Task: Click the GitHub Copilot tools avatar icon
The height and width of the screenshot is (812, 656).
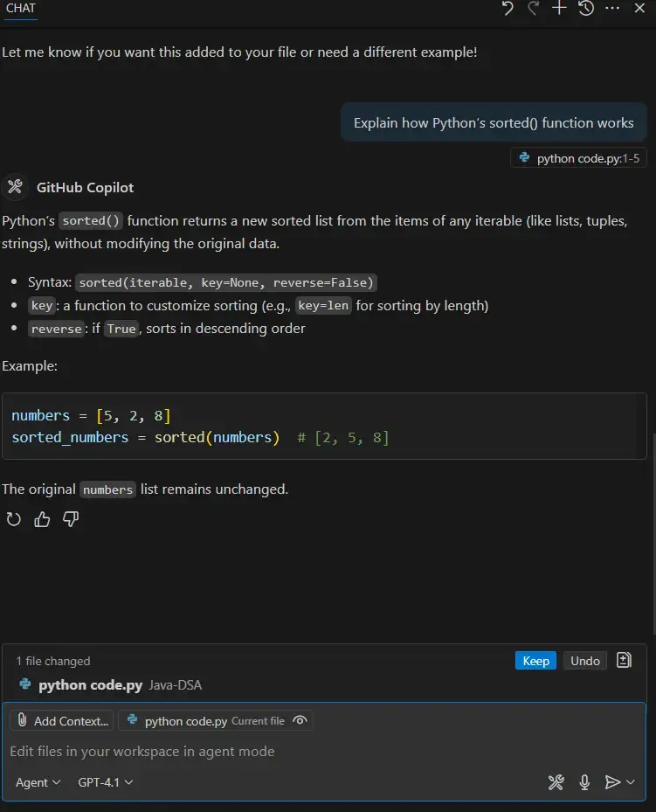Action: click(x=15, y=186)
